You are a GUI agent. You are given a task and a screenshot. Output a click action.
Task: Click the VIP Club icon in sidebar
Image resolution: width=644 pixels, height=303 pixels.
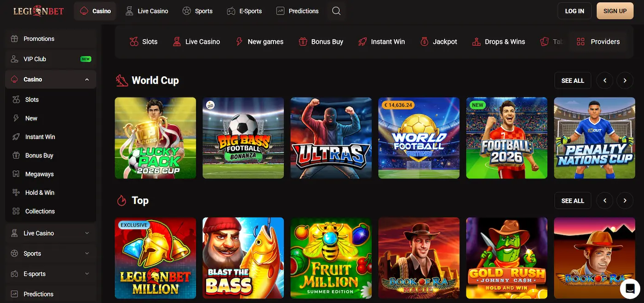[15, 59]
